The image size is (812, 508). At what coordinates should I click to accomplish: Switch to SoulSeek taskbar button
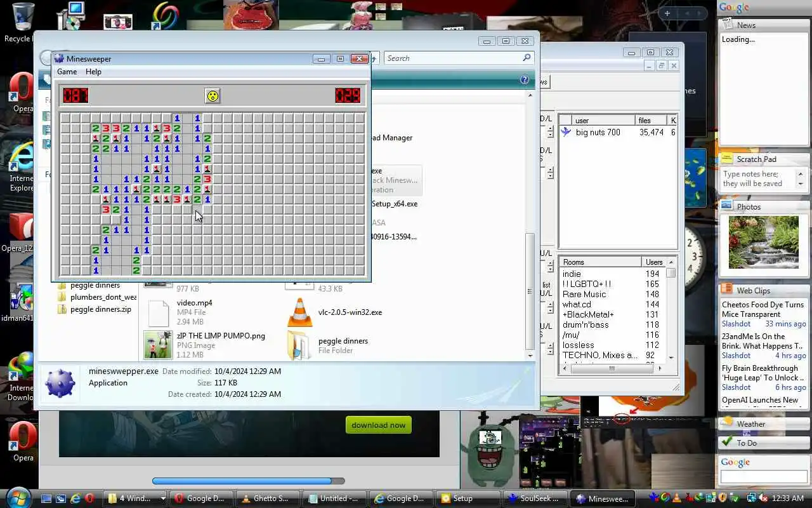coord(535,498)
